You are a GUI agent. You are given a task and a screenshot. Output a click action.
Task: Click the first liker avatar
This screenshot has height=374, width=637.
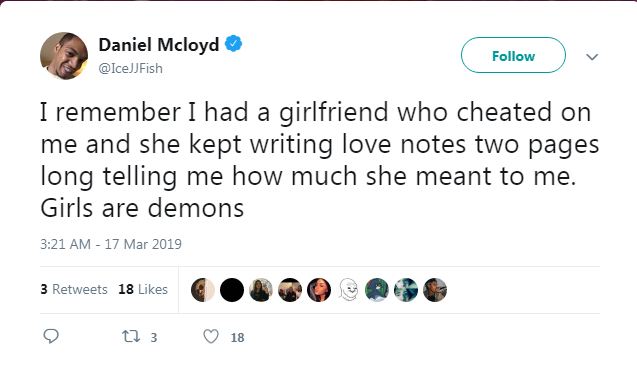click(203, 290)
